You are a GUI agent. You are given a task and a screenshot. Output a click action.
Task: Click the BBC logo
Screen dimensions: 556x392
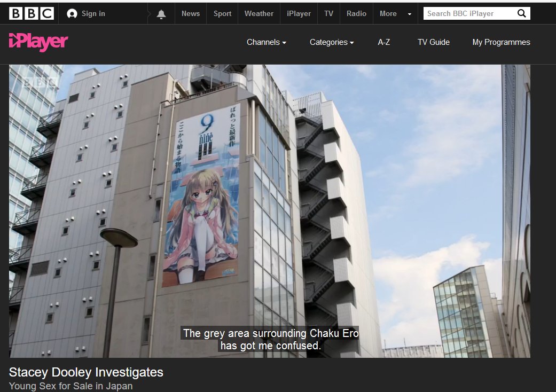click(x=31, y=13)
